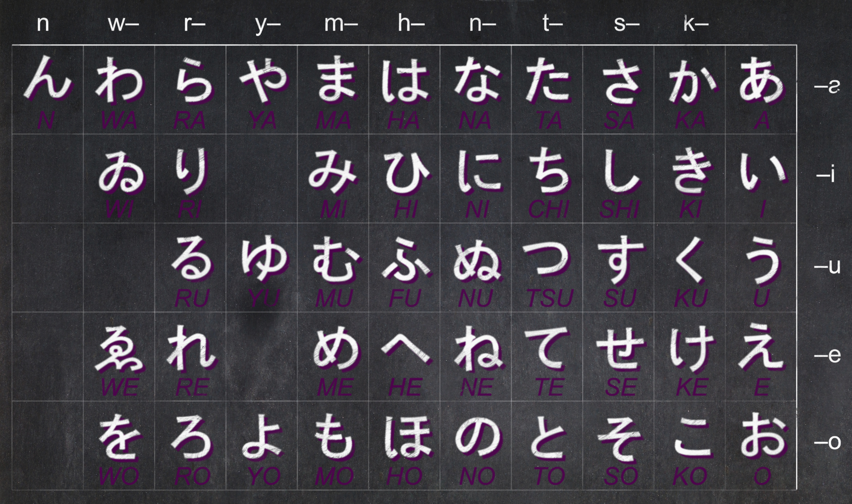Select the つ character labeled TSU

point(547,259)
